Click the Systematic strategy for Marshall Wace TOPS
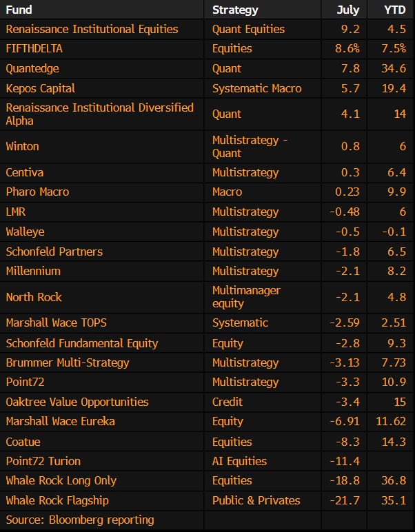 click(241, 323)
